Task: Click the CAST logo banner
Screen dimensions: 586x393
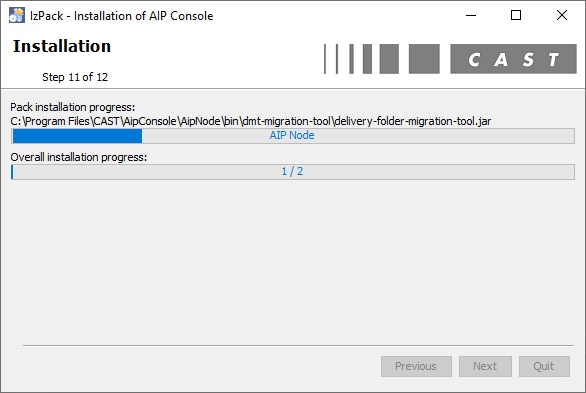Action: coord(513,59)
